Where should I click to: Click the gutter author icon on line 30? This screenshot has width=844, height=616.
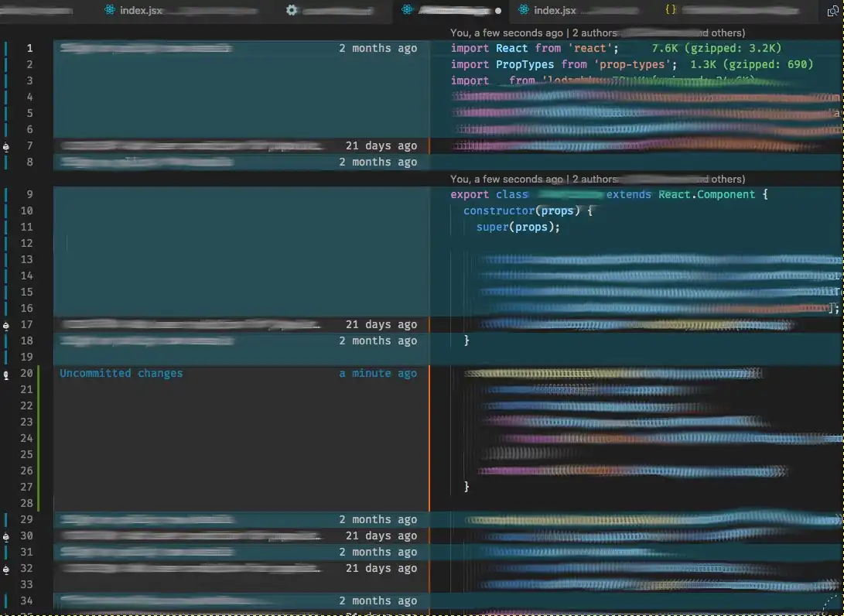click(x=6, y=536)
